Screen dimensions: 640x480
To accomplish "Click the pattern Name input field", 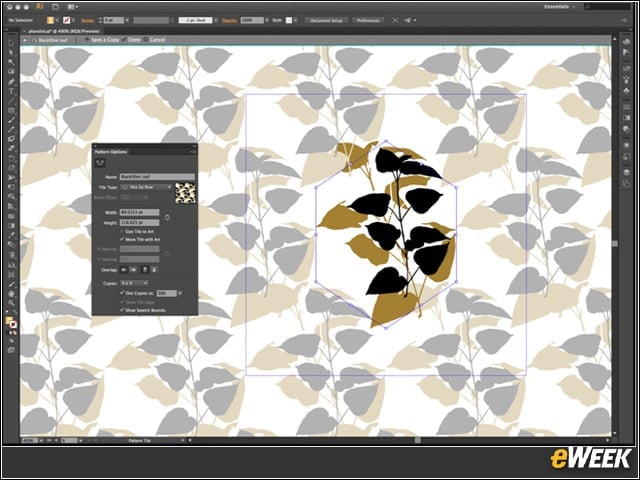I will click(157, 177).
